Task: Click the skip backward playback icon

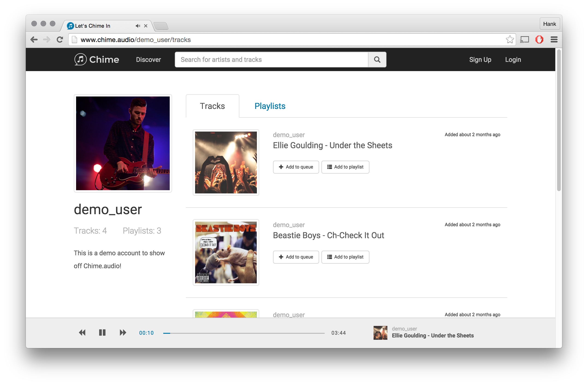Action: (x=82, y=332)
